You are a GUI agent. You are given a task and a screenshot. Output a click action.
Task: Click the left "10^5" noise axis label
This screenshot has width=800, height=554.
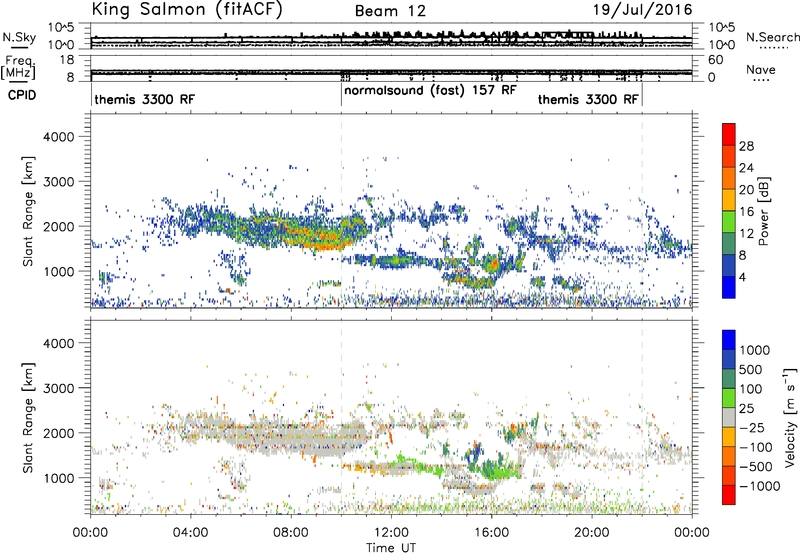click(x=62, y=27)
